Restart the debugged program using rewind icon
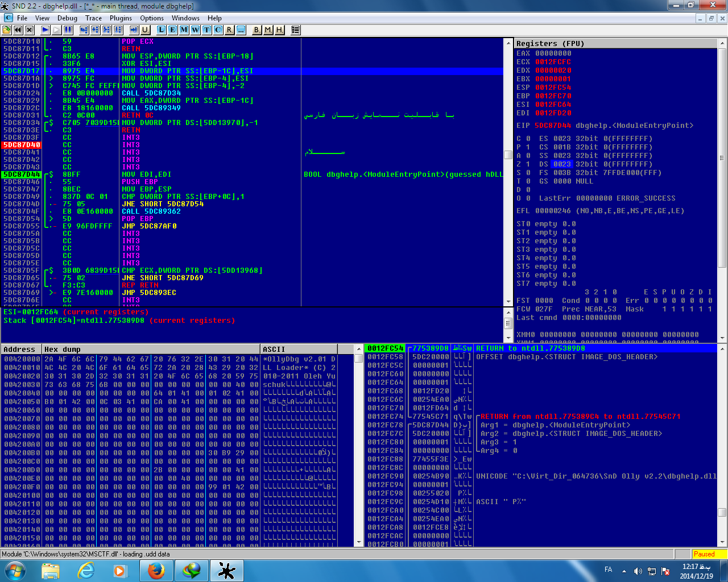This screenshot has height=582, width=728. [x=18, y=30]
